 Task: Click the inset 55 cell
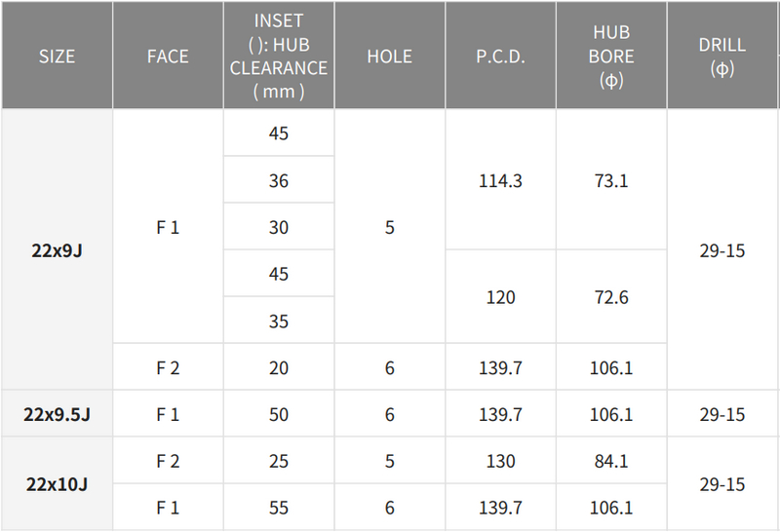click(279, 508)
